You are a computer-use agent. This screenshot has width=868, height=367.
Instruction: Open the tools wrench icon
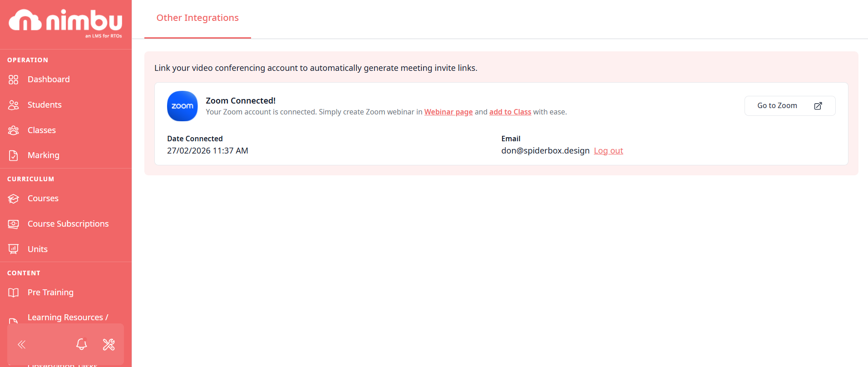coord(109,344)
